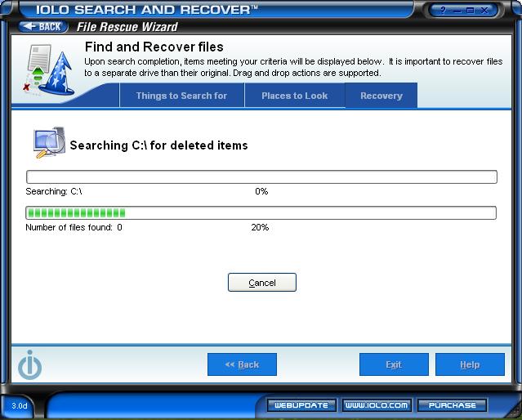The image size is (522, 420).
Task: Switch to the Places to Look tab
Action: [x=295, y=96]
